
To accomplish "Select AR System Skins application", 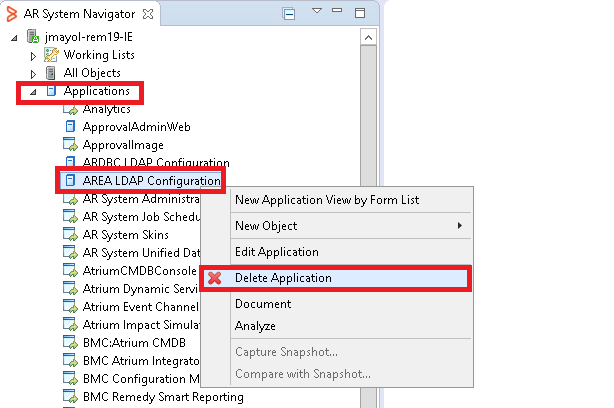I will click(x=126, y=235).
